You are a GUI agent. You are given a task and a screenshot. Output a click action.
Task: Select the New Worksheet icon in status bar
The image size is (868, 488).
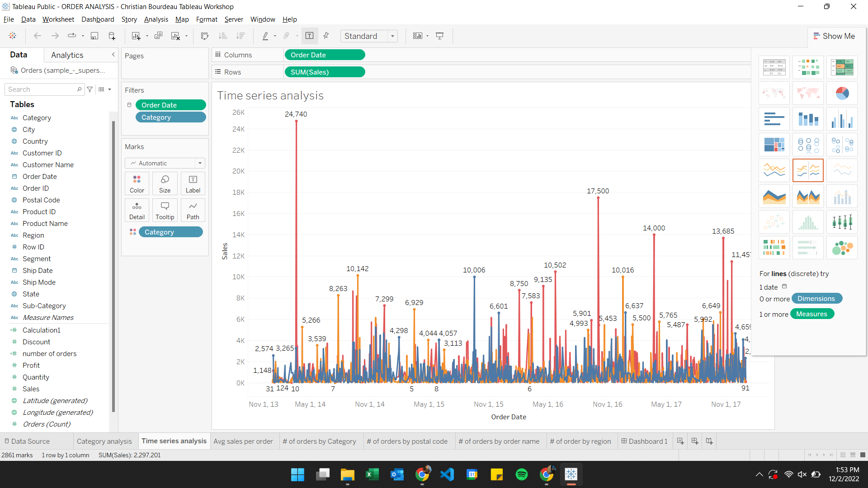(x=680, y=441)
